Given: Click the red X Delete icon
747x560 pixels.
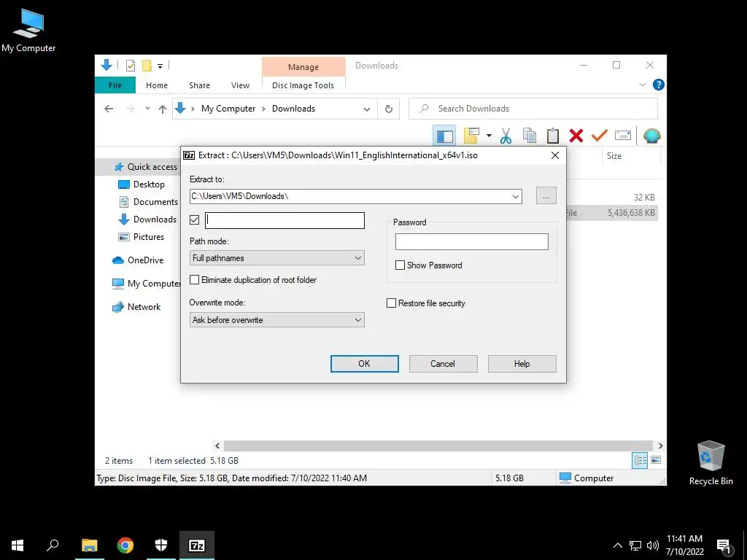Looking at the screenshot, I should [576, 136].
